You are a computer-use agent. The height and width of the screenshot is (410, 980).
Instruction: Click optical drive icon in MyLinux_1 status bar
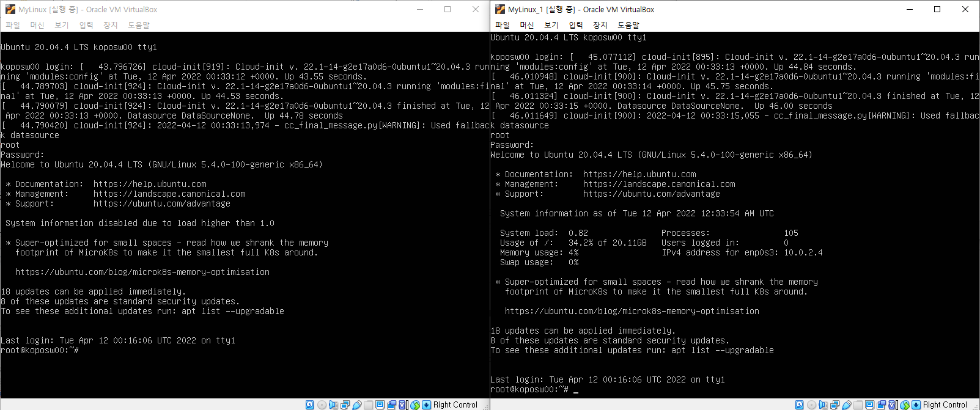click(x=811, y=405)
